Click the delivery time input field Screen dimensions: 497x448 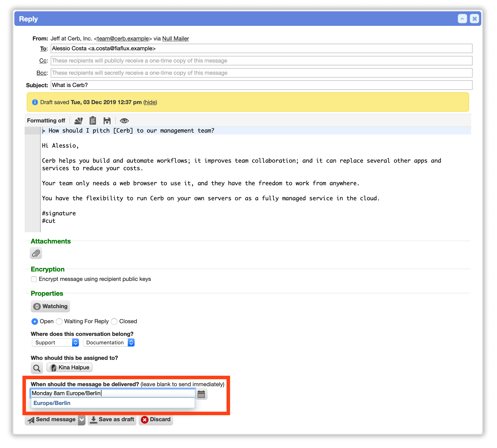(x=113, y=393)
